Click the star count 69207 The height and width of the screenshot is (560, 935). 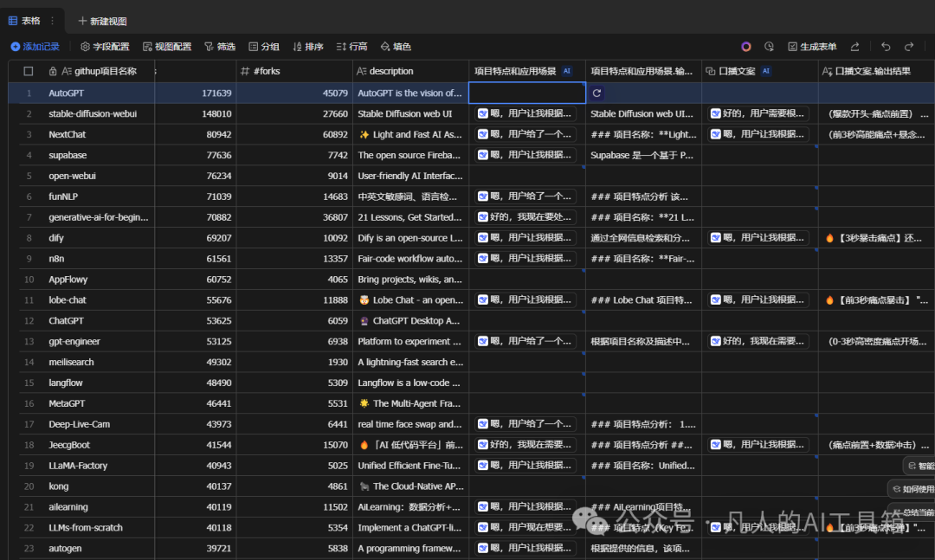click(218, 238)
